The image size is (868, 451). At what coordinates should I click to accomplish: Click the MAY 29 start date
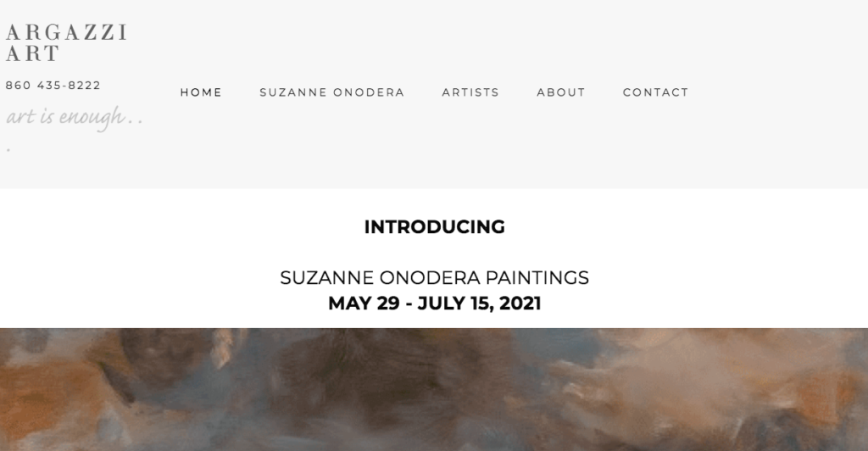[x=363, y=303]
